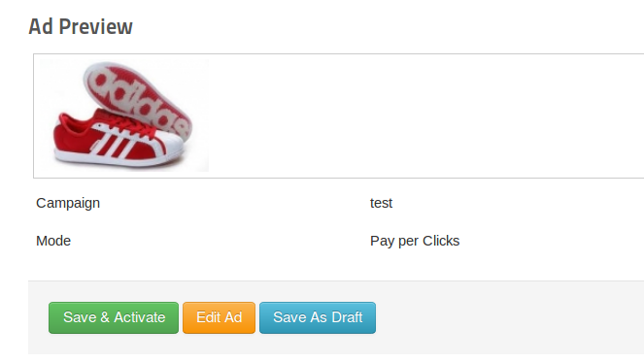The image size is (644, 362).
Task: Select the Mode label text
Action: (x=53, y=241)
